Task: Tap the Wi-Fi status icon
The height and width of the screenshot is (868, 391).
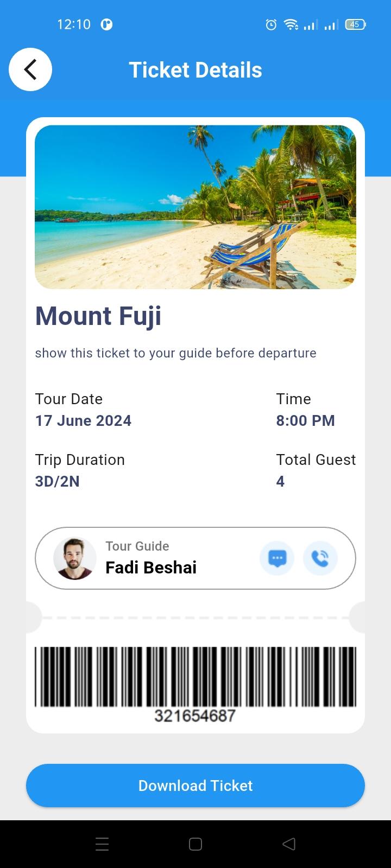Action: tap(291, 24)
